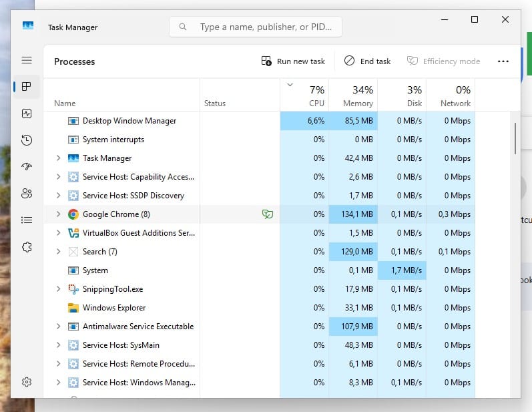532x412 pixels.
Task: Expand the Search process group
Action: click(58, 252)
